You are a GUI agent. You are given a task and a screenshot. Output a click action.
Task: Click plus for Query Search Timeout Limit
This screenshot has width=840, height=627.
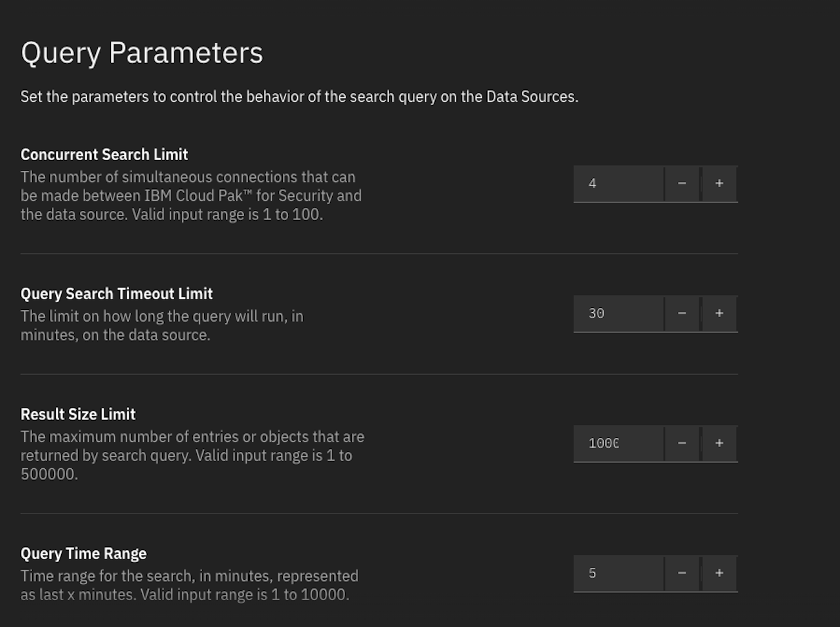(x=719, y=314)
